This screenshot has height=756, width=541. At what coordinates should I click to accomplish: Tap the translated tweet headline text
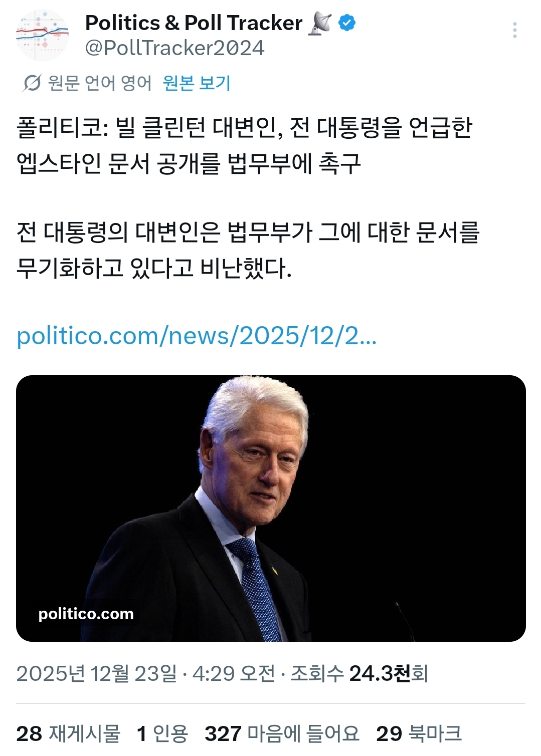point(244,145)
